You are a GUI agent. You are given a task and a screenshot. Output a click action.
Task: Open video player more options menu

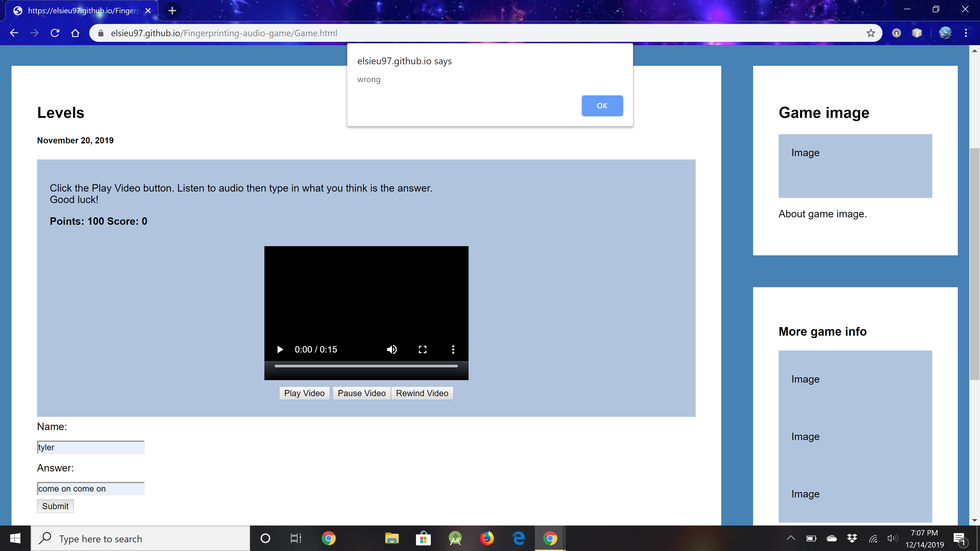(x=453, y=349)
